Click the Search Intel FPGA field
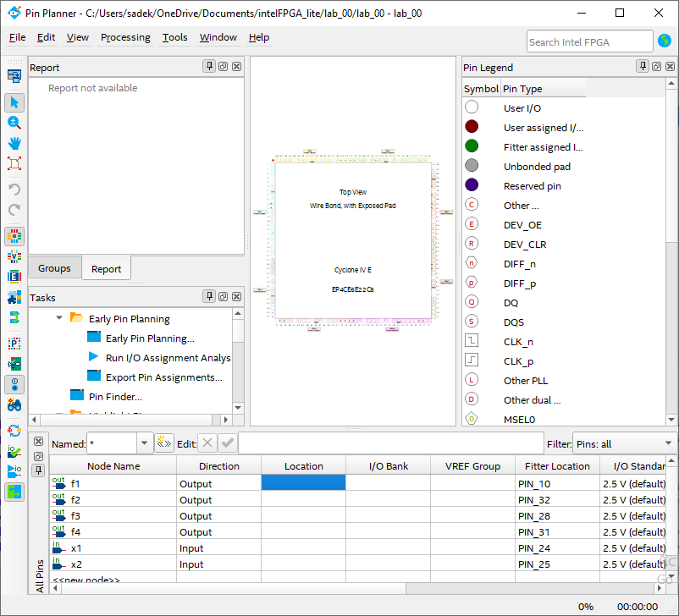Viewport: 679px width, 616px height. pos(588,41)
